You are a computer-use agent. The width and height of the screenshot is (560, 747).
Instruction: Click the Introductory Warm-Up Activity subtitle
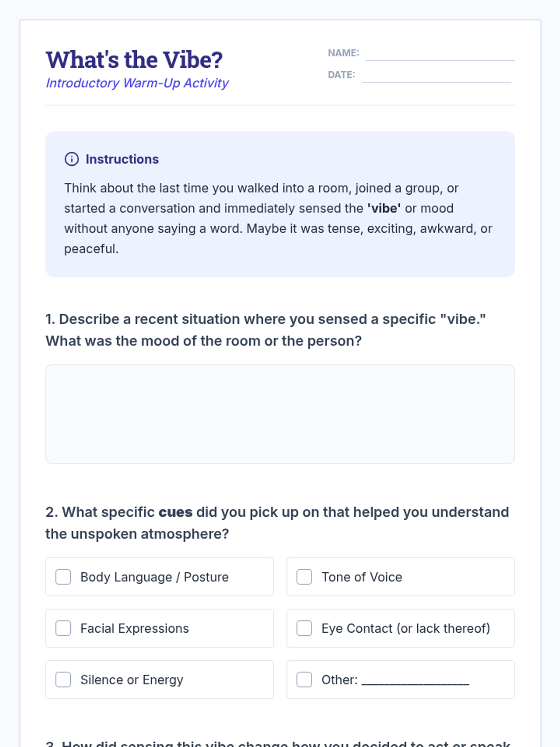[137, 83]
